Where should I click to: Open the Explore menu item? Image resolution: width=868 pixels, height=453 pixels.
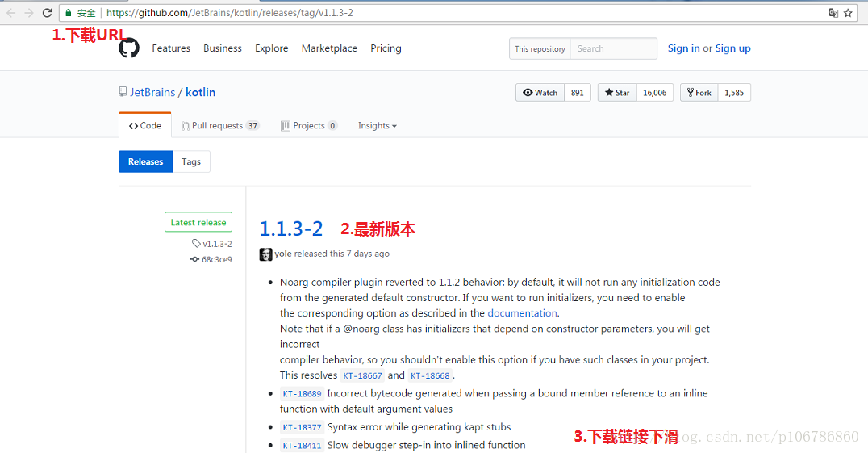click(271, 48)
